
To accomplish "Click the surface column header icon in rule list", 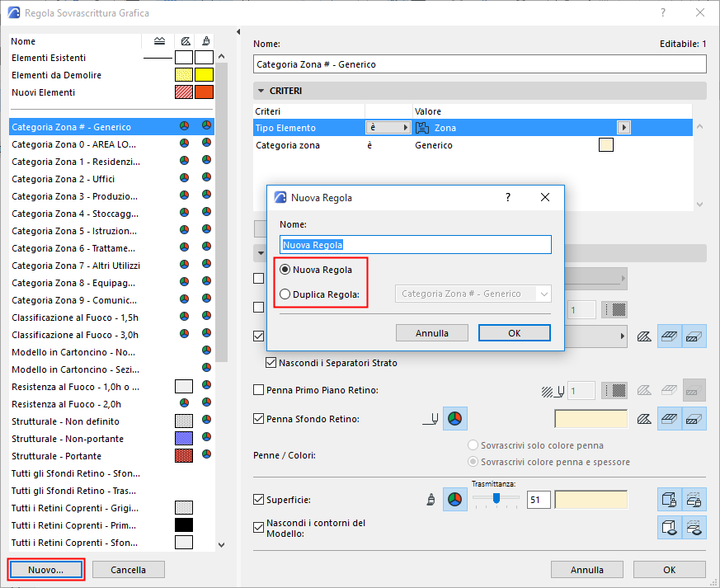I will 206,41.
